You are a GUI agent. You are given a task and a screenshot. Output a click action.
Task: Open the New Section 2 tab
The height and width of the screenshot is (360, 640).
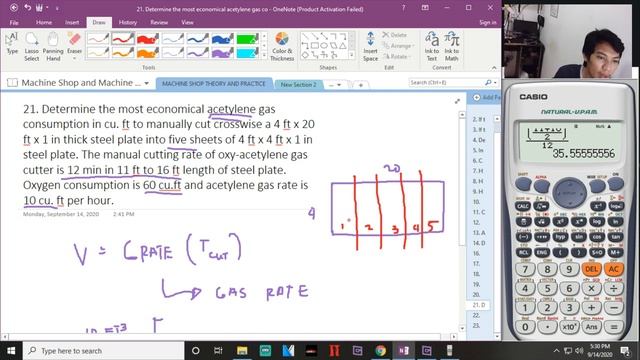click(298, 84)
